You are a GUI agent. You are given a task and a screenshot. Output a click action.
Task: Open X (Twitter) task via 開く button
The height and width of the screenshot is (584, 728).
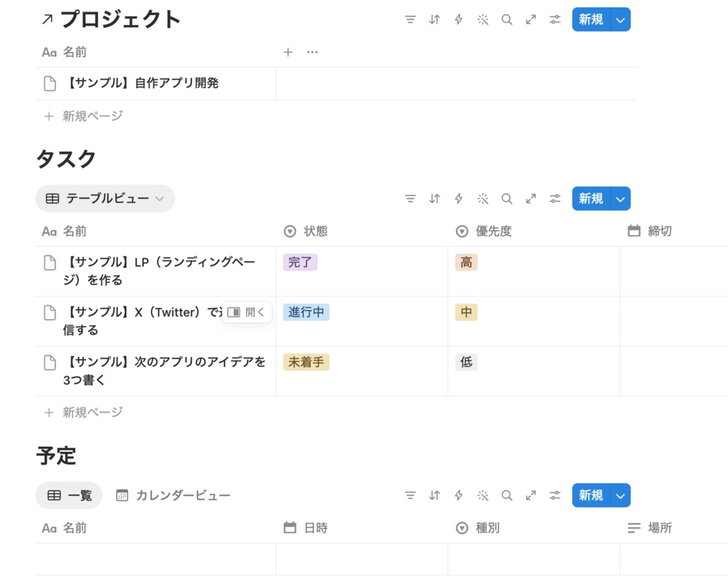tap(247, 312)
